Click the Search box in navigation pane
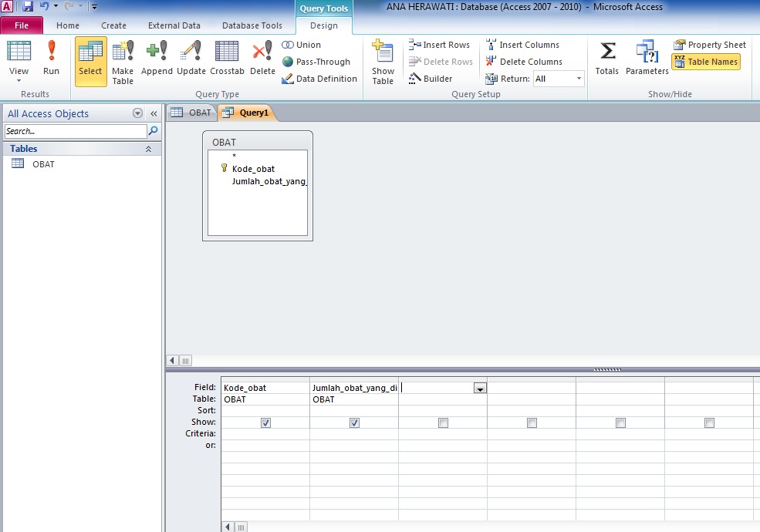760x532 pixels. 73,131
